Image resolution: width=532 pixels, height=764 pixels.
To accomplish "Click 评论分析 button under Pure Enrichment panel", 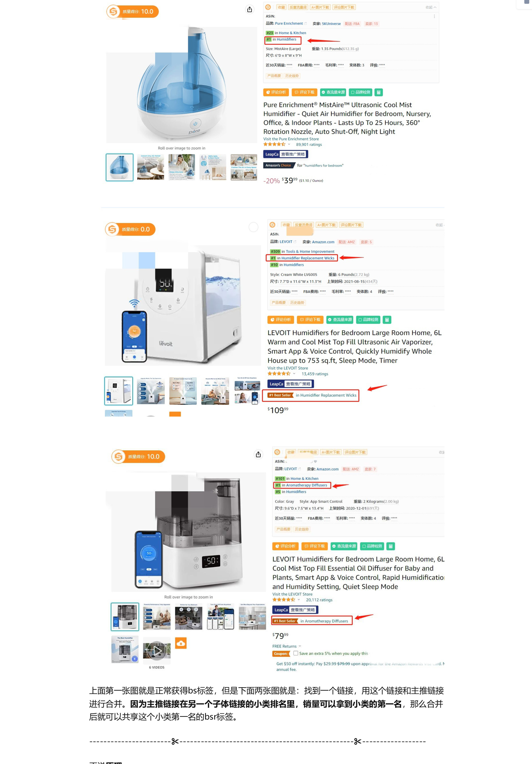I will click(276, 92).
